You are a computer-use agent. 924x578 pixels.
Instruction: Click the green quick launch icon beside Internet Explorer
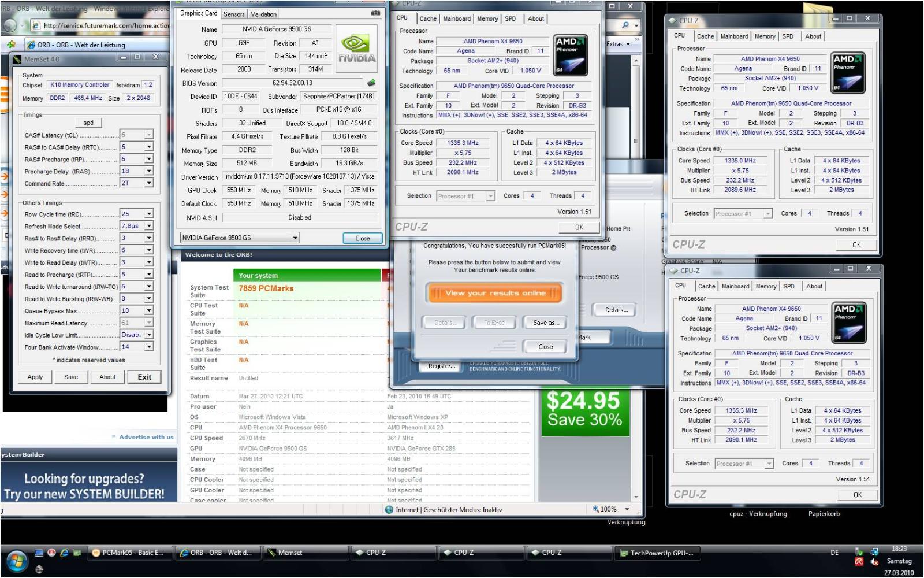(x=76, y=553)
